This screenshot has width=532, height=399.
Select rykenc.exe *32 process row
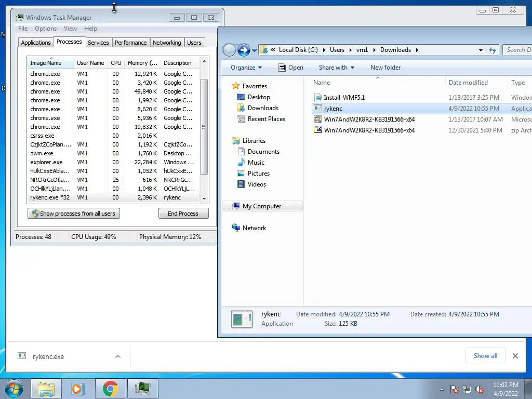pyautogui.click(x=113, y=197)
